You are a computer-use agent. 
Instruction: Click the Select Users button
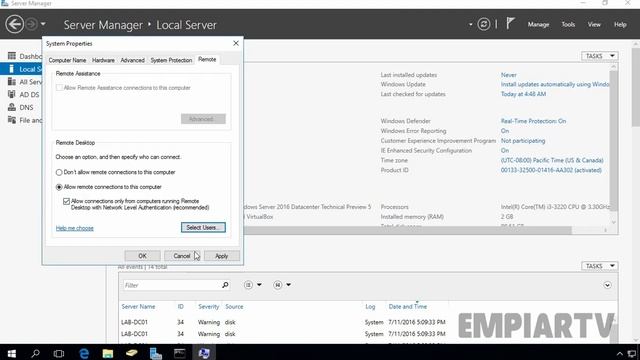203,227
